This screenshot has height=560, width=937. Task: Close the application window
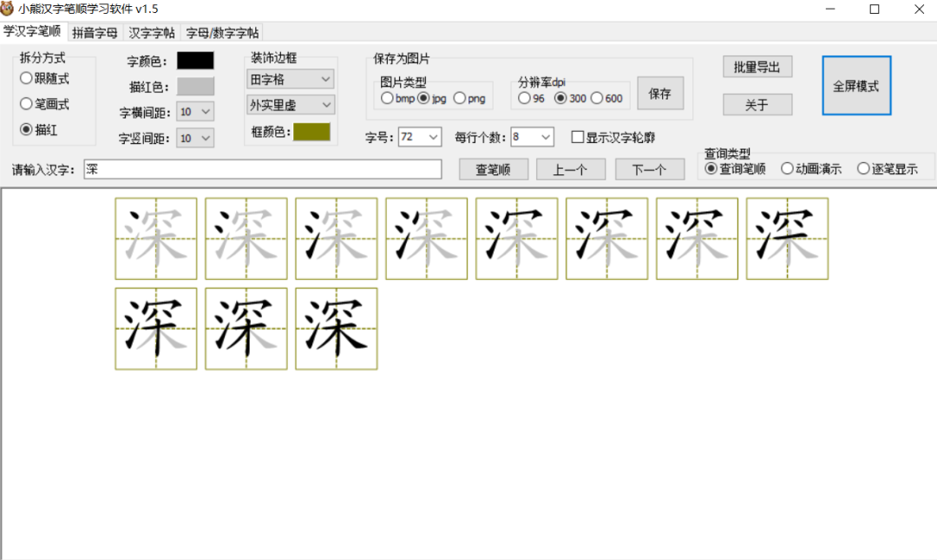click(x=919, y=9)
